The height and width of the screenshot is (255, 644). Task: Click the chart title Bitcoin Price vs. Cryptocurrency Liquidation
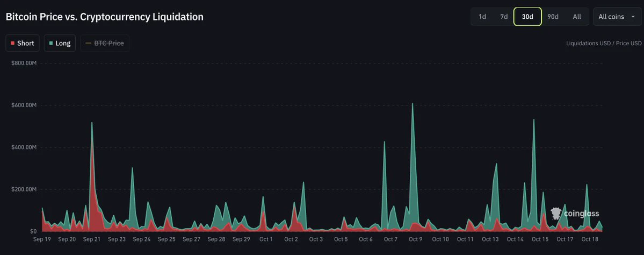click(x=104, y=17)
